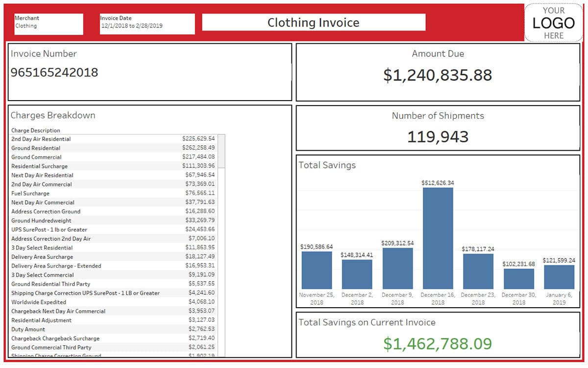The image size is (588, 368).
Task: Click the Clothing Invoice title
Action: coord(314,23)
